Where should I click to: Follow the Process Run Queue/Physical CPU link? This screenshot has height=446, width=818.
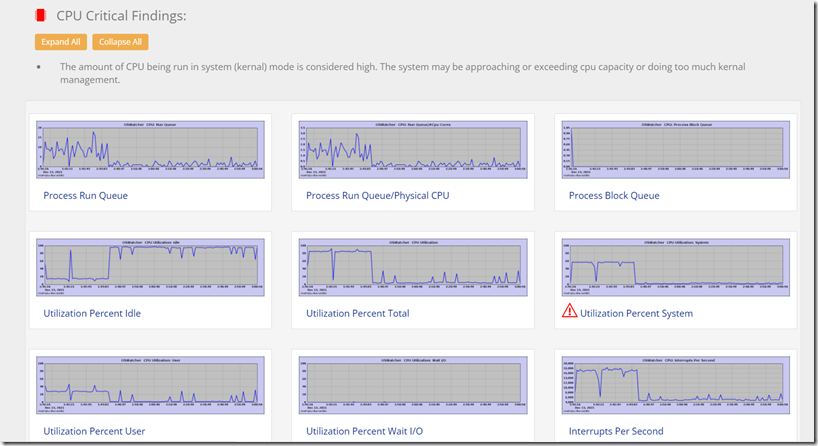378,196
